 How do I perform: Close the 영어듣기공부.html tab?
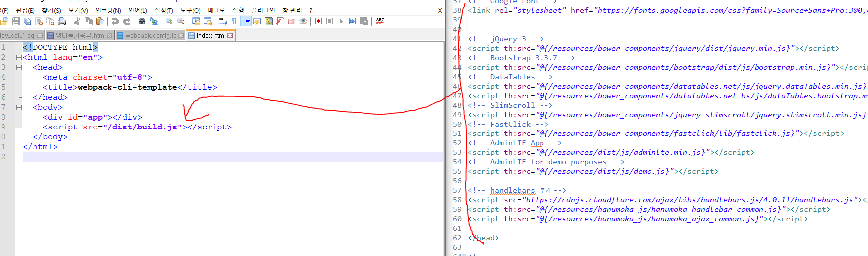click(x=110, y=36)
